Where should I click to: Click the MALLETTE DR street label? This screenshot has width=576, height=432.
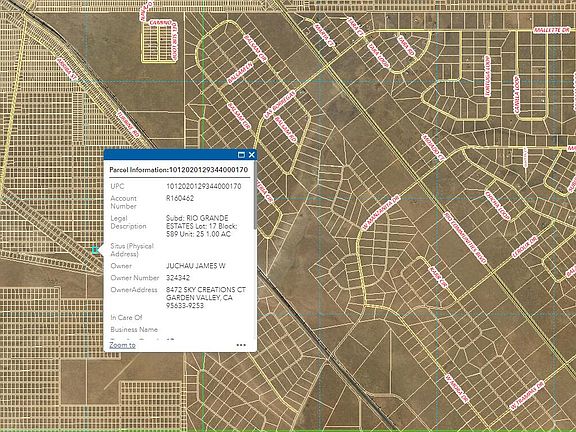click(x=552, y=30)
